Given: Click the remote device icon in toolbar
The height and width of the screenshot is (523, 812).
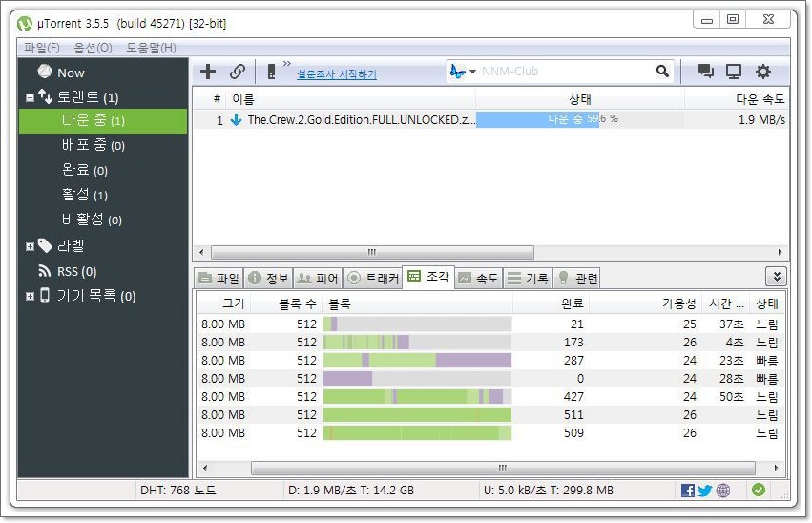Looking at the screenshot, I should pyautogui.click(x=271, y=72).
